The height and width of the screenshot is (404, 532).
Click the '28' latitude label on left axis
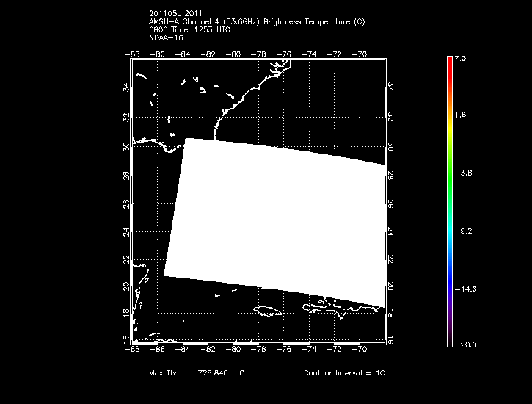coord(126,176)
